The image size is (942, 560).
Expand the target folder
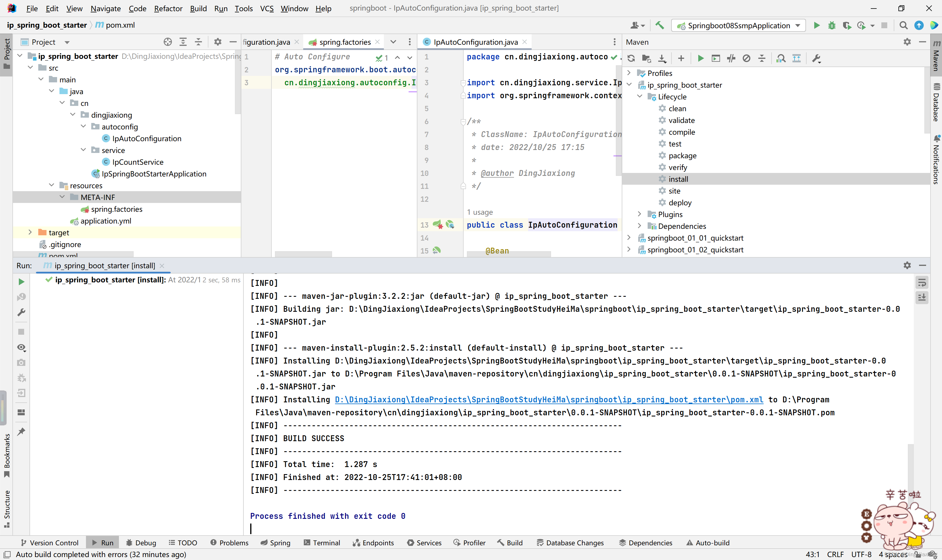click(30, 232)
